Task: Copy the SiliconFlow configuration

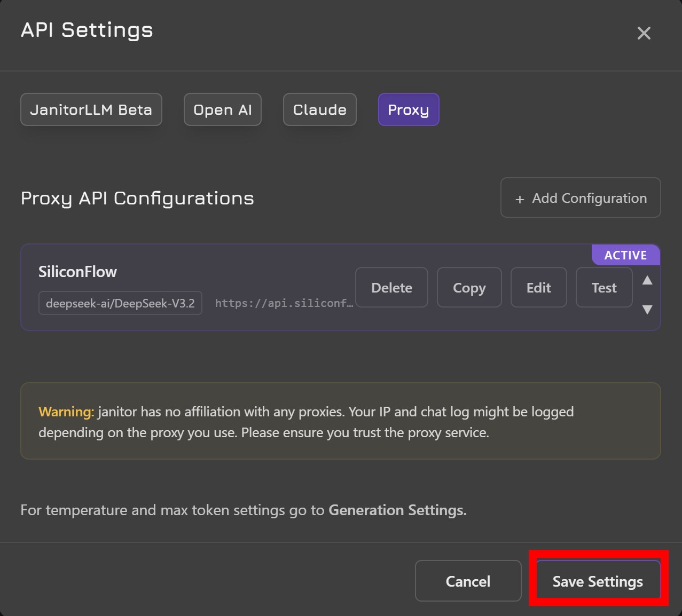Action: (469, 287)
